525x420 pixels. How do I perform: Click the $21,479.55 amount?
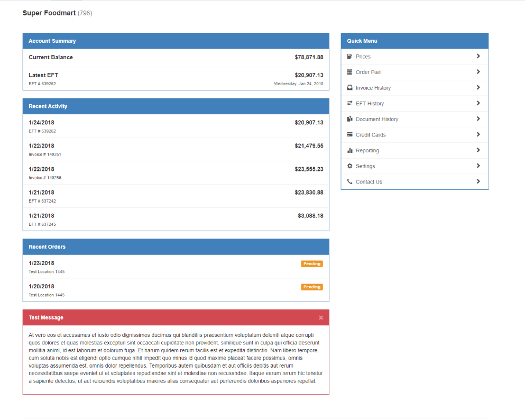point(309,145)
